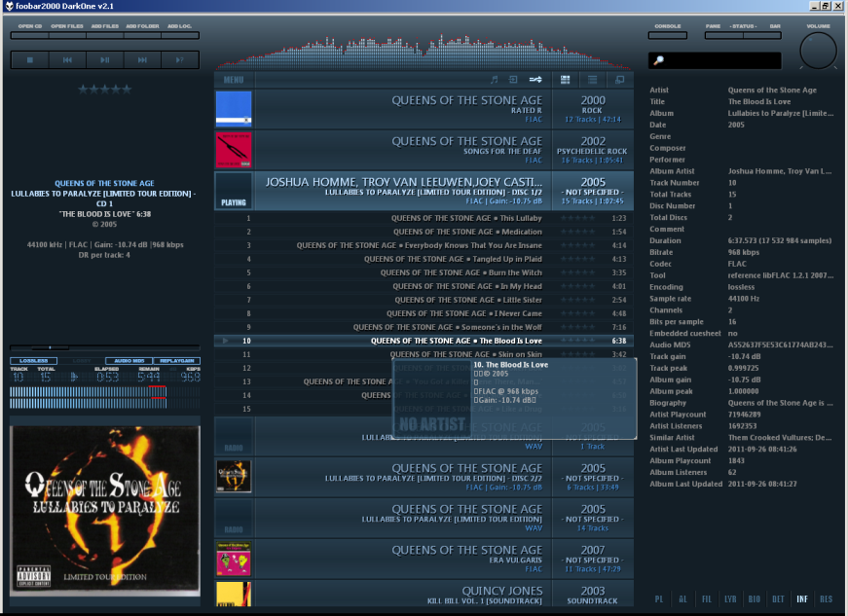Click the Open Files button

pos(67,35)
